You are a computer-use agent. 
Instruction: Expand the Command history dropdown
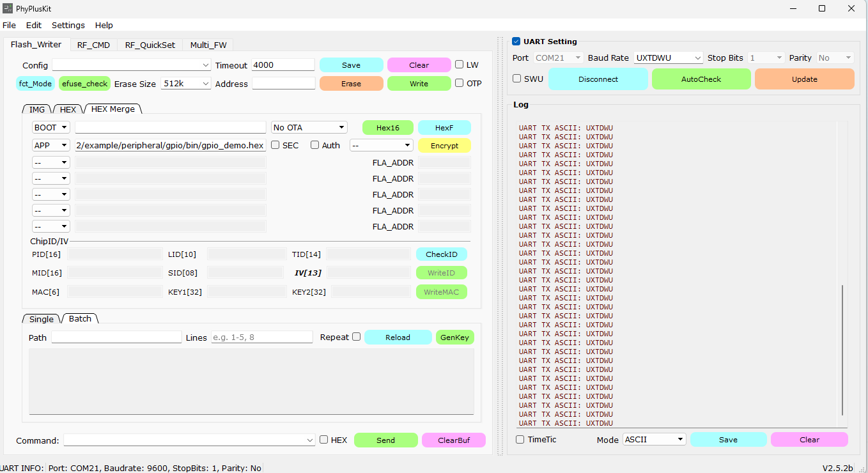tap(189, 440)
